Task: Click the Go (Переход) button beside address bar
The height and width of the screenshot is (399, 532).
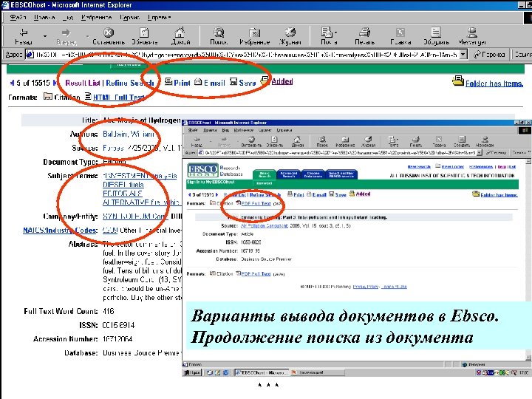Action: [490, 54]
